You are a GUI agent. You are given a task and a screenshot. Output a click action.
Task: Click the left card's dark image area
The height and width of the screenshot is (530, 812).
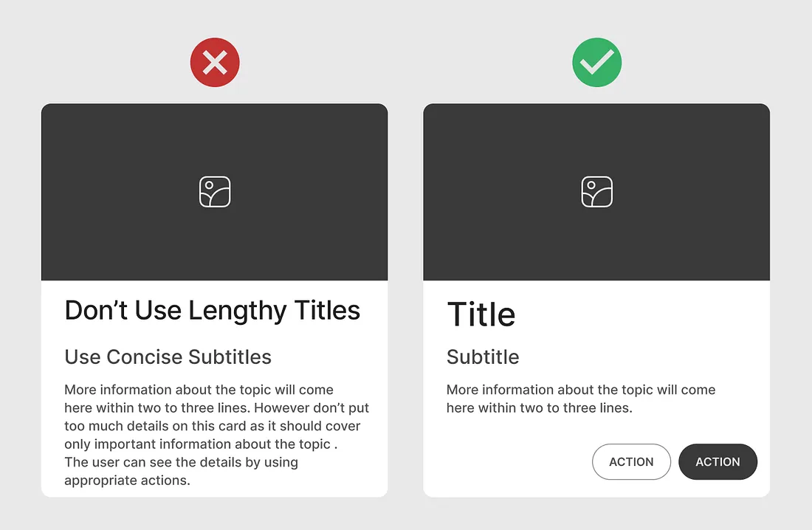tap(214, 192)
